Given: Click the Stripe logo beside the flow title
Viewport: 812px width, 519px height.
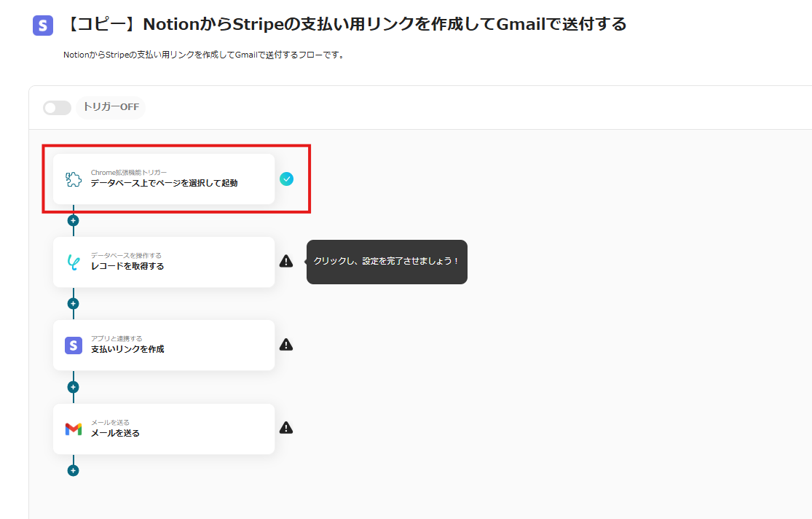Looking at the screenshot, I should click(43, 25).
